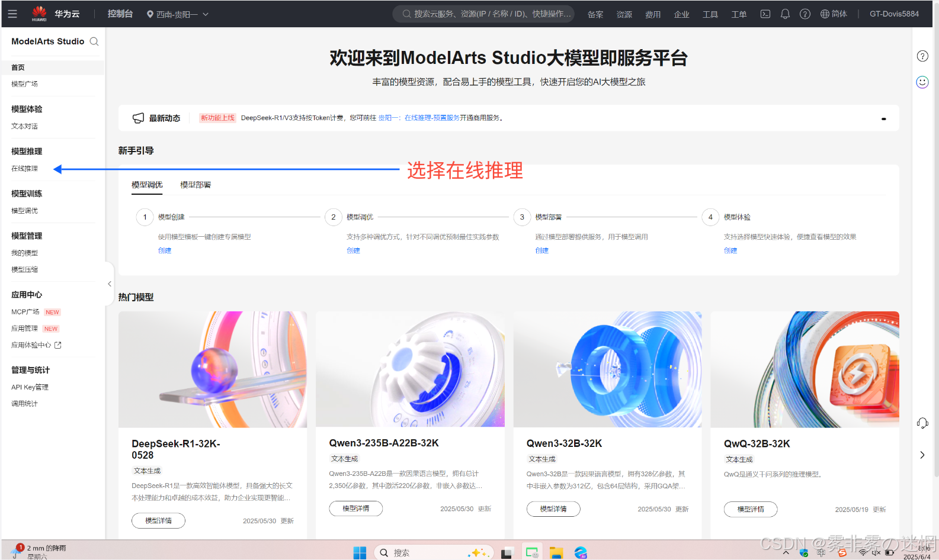
Task: Open account menu GT-Dovis5884
Action: click(894, 14)
